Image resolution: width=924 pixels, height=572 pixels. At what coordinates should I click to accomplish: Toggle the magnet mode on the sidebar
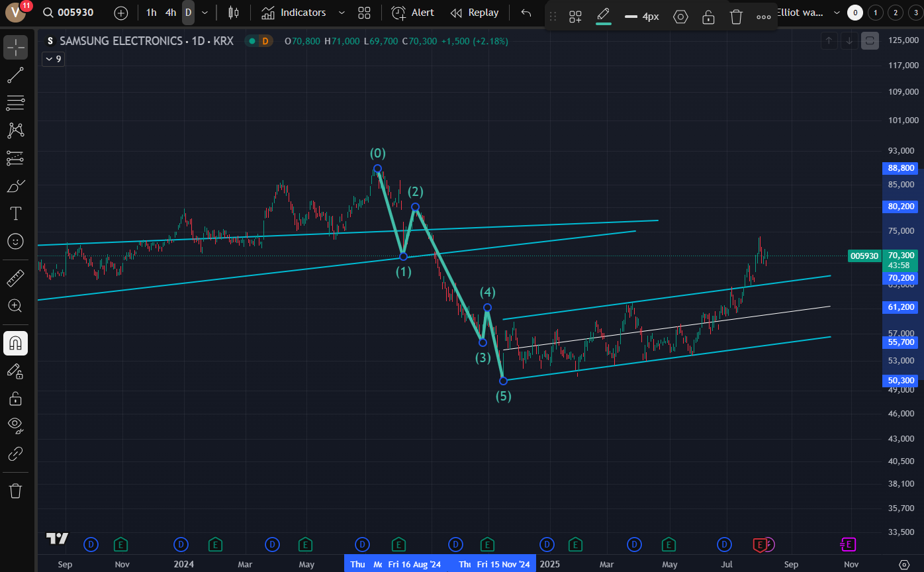[x=15, y=343]
